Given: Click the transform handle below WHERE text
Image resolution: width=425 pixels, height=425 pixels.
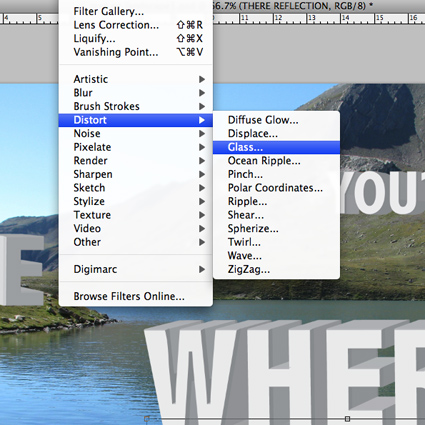Looking at the screenshot, I should tap(347, 419).
